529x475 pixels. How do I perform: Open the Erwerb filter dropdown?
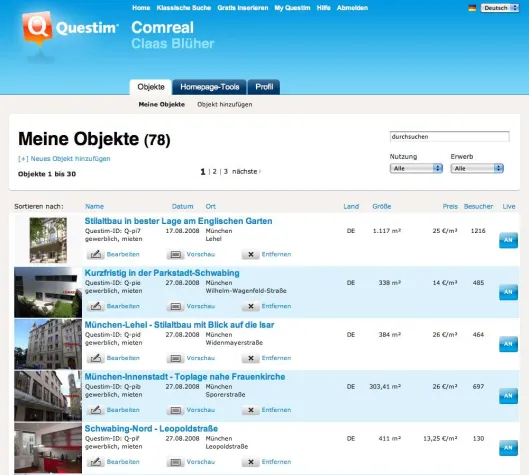click(x=477, y=168)
